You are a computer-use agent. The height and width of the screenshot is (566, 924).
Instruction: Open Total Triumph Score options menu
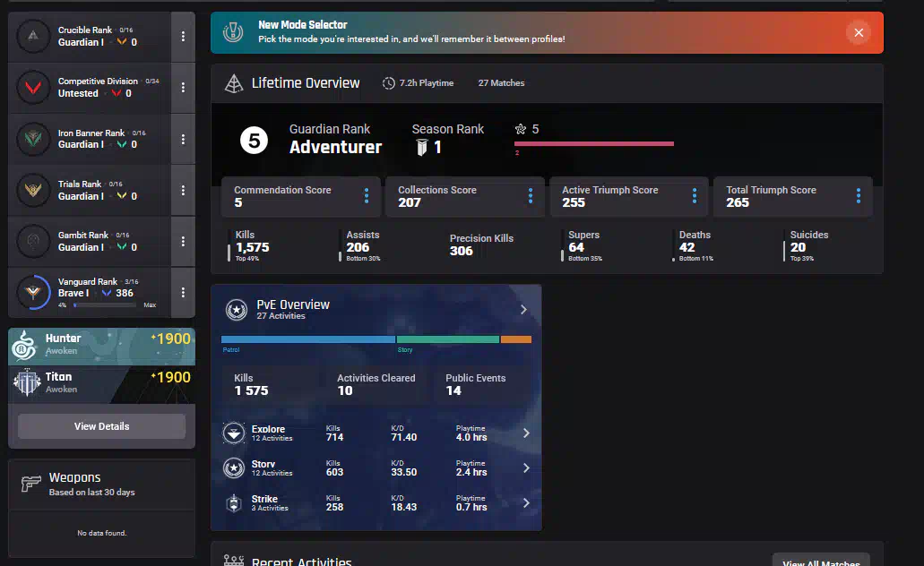(x=858, y=196)
